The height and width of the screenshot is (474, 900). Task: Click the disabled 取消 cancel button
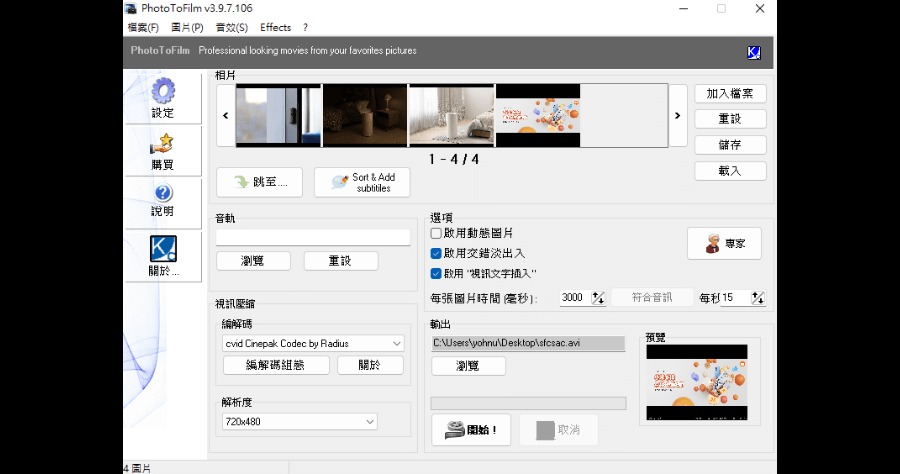[558, 430]
